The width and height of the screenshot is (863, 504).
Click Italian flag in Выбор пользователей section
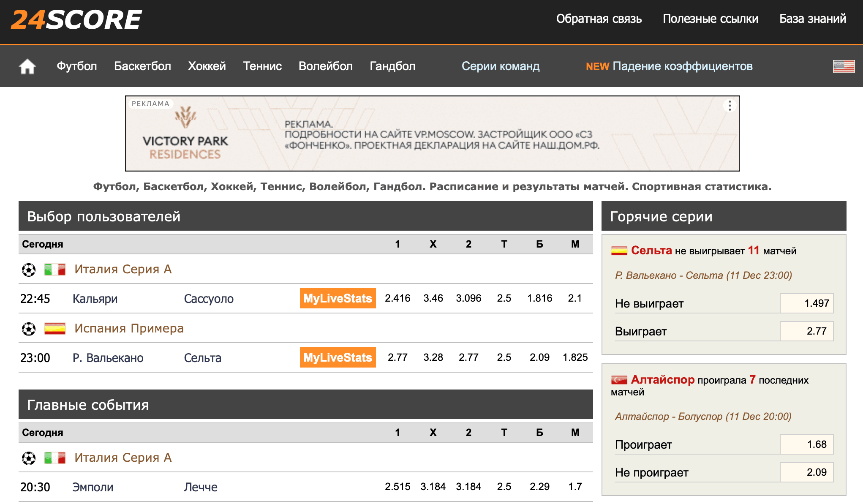(x=55, y=270)
